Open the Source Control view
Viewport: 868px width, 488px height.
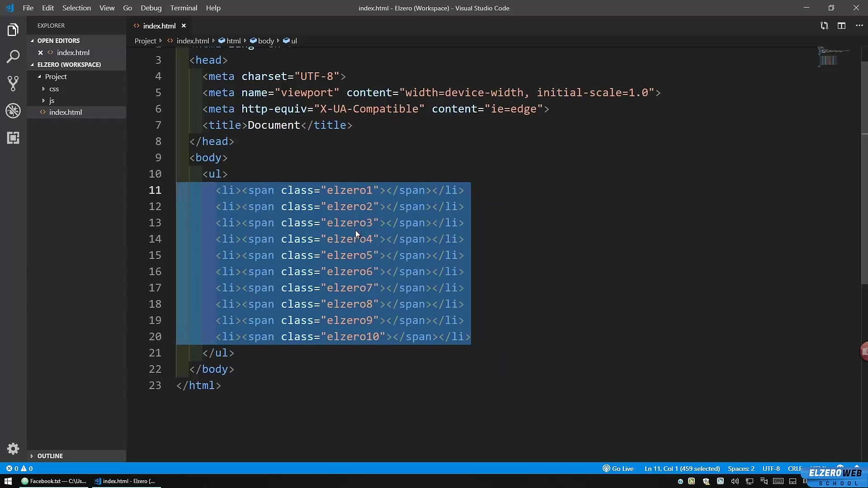pyautogui.click(x=13, y=83)
